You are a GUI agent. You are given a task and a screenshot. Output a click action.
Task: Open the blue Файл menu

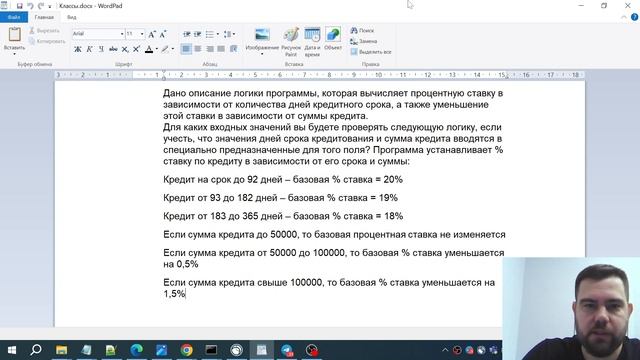point(14,17)
